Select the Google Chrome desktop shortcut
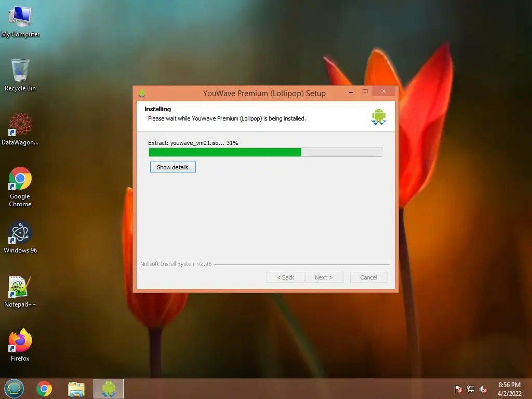 tap(20, 187)
